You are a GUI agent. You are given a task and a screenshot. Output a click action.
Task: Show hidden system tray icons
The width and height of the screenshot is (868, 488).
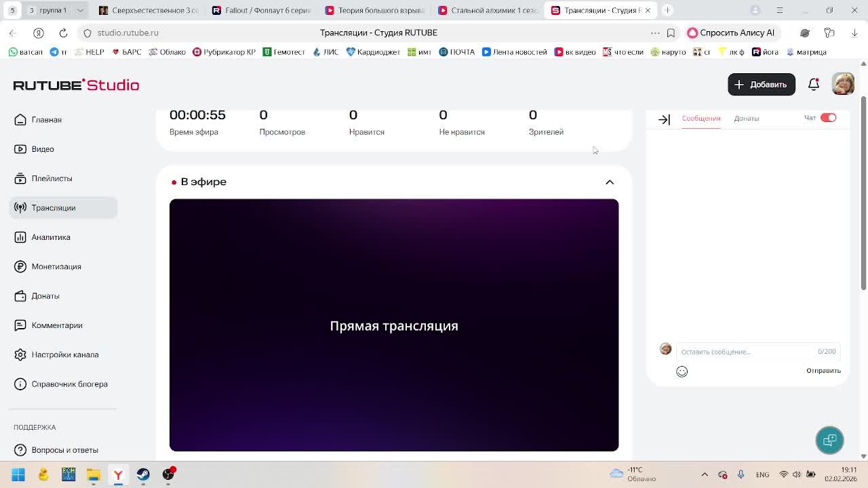705,474
